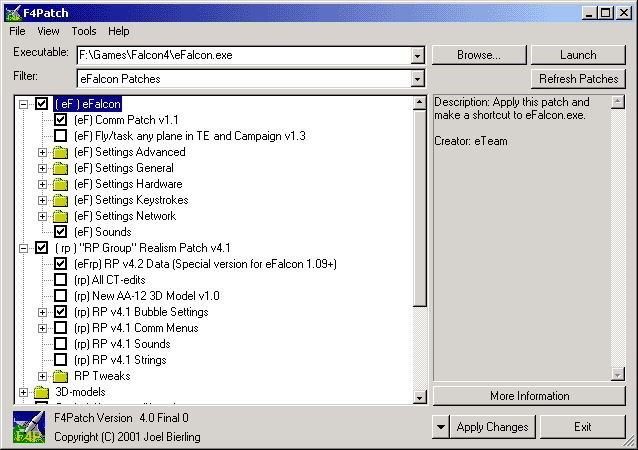The image size is (638, 450).
Task: Uncheck the Comm Patch v1.1 checkbox
Action: point(61,120)
